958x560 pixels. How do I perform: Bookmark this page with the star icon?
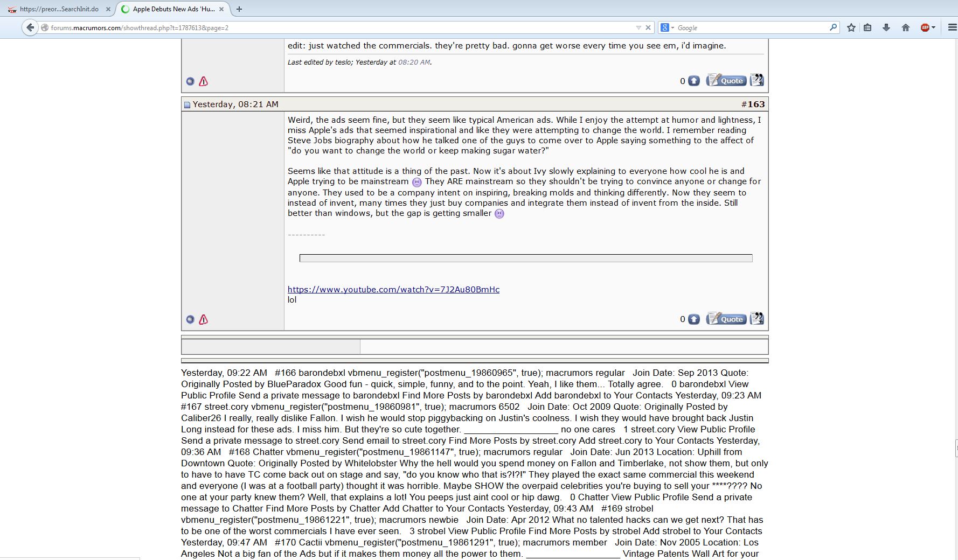click(x=851, y=27)
